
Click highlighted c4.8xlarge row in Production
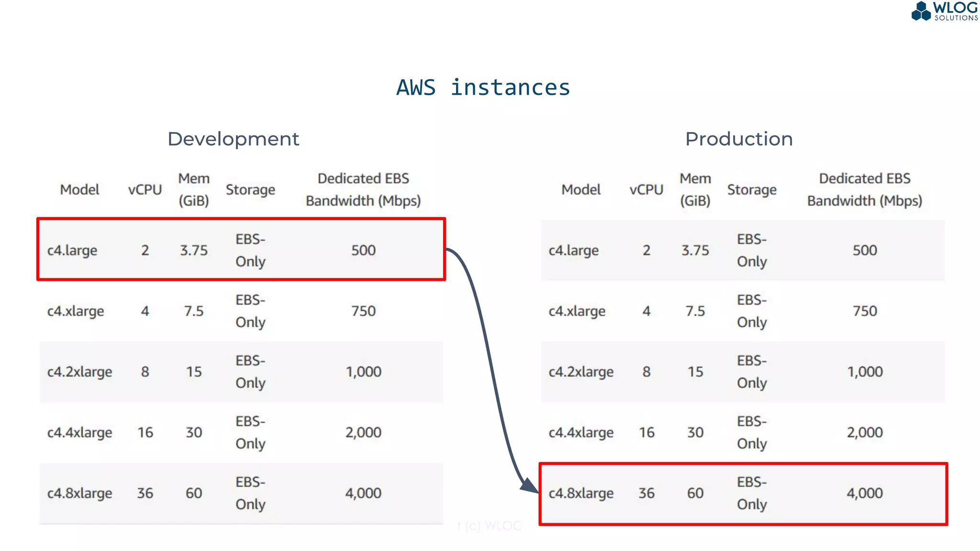tap(743, 494)
